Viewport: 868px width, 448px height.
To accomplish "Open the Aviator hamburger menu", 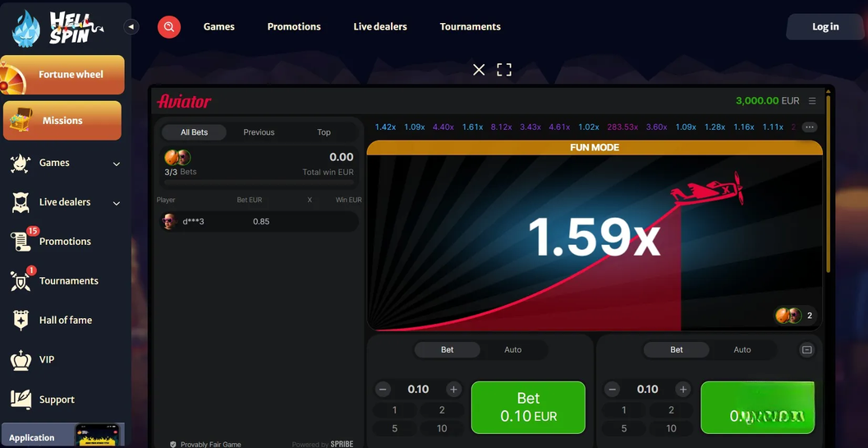I will click(x=812, y=101).
